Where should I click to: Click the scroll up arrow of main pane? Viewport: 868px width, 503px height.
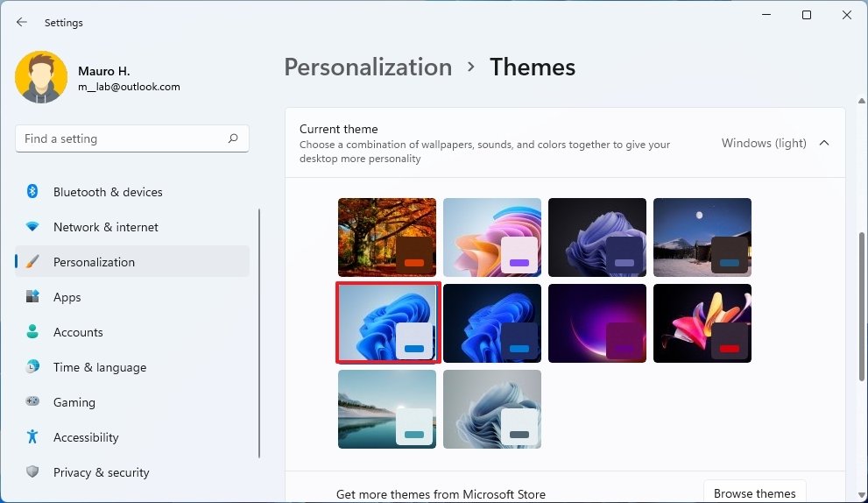pos(861,101)
